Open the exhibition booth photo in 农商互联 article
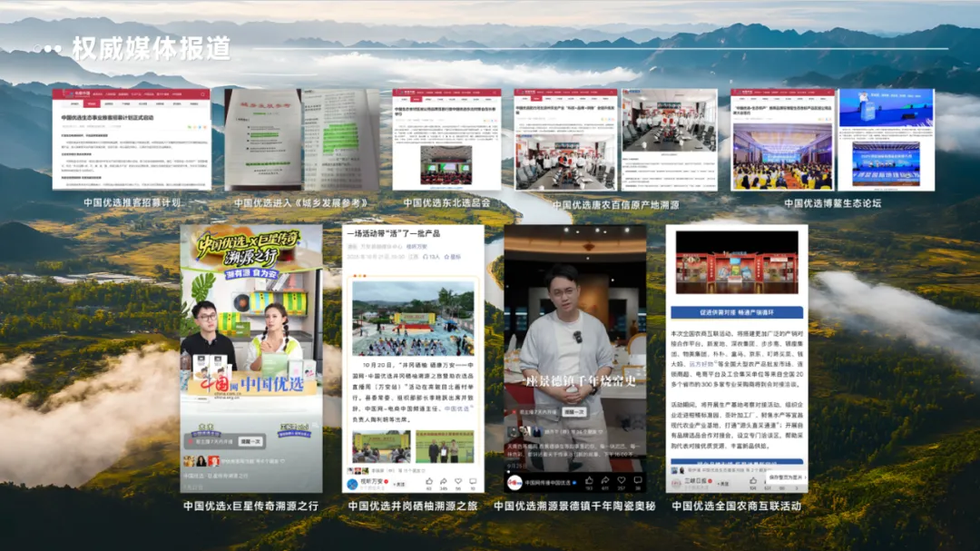 click(x=737, y=262)
